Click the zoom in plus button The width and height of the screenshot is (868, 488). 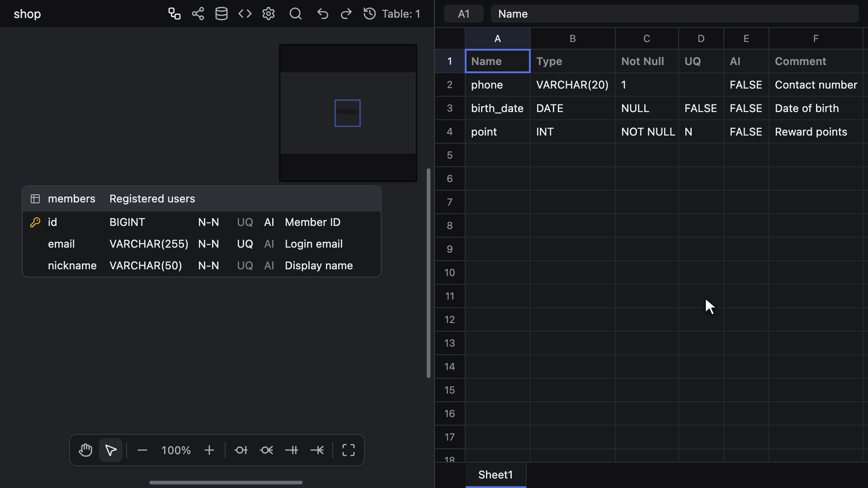(209, 450)
